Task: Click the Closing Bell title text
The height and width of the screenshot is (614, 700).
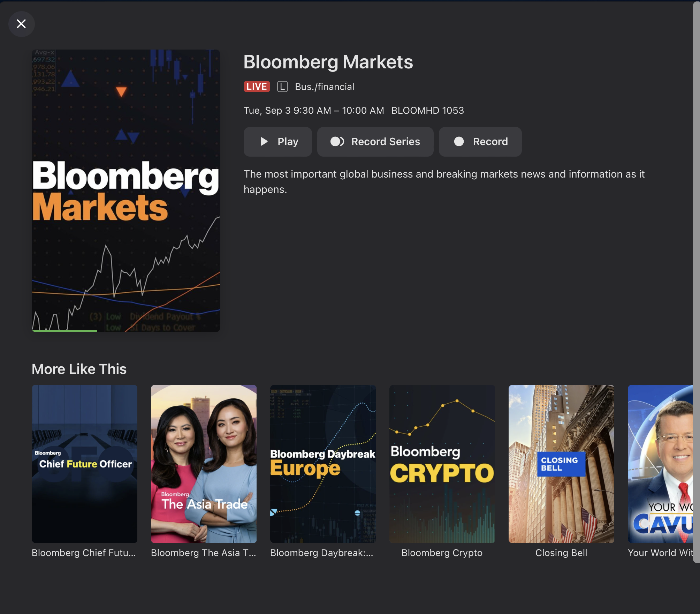Action: 561,553
